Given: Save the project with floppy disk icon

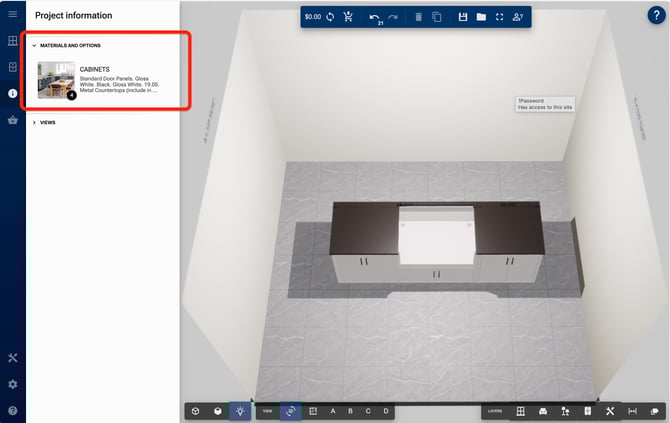Looking at the screenshot, I should (462, 17).
